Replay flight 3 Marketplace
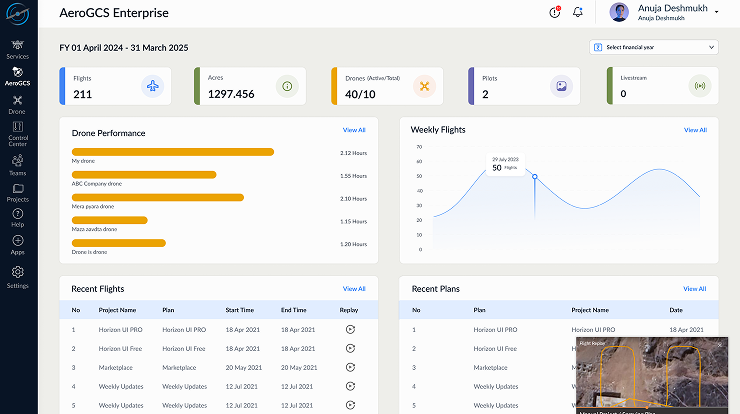This screenshot has height=414, width=740. (x=350, y=367)
